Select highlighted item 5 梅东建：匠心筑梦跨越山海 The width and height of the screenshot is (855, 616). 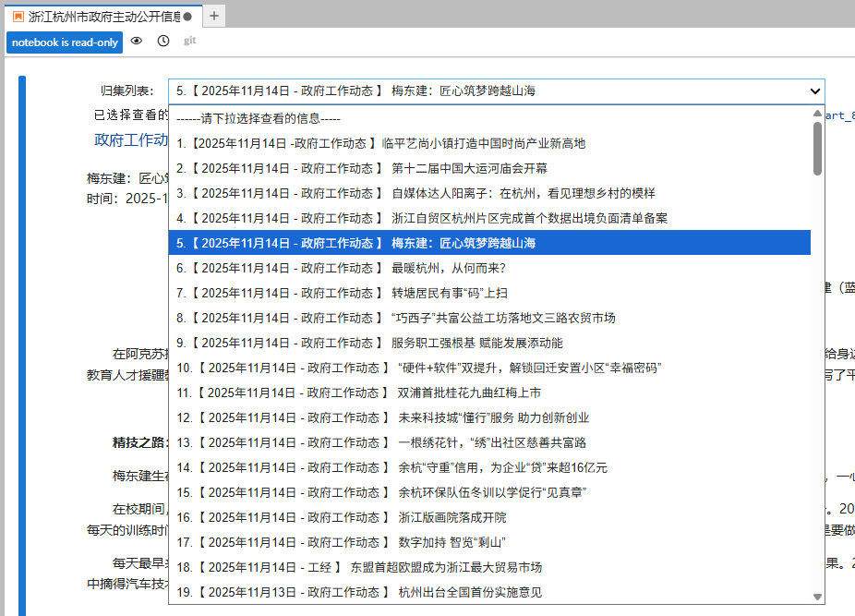click(489, 243)
